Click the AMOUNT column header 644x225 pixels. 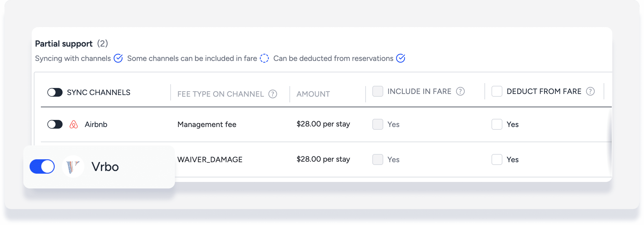(313, 94)
